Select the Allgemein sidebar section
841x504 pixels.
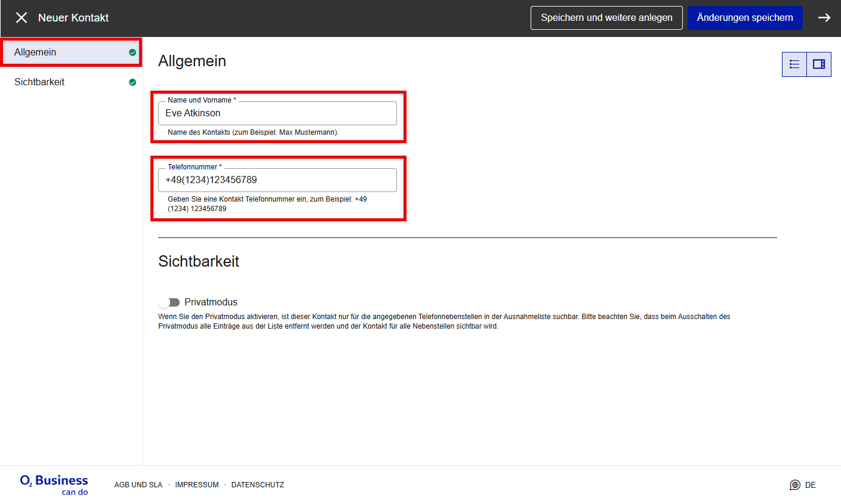(x=35, y=52)
